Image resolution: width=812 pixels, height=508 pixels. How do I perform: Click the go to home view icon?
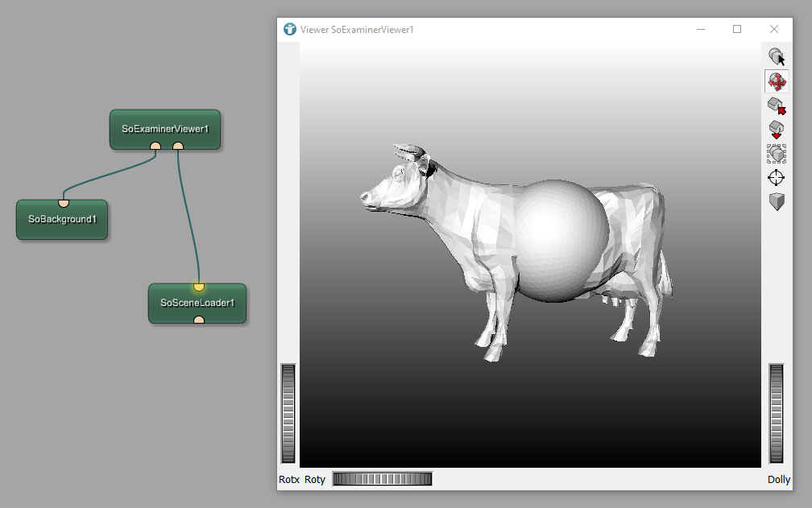(x=777, y=105)
